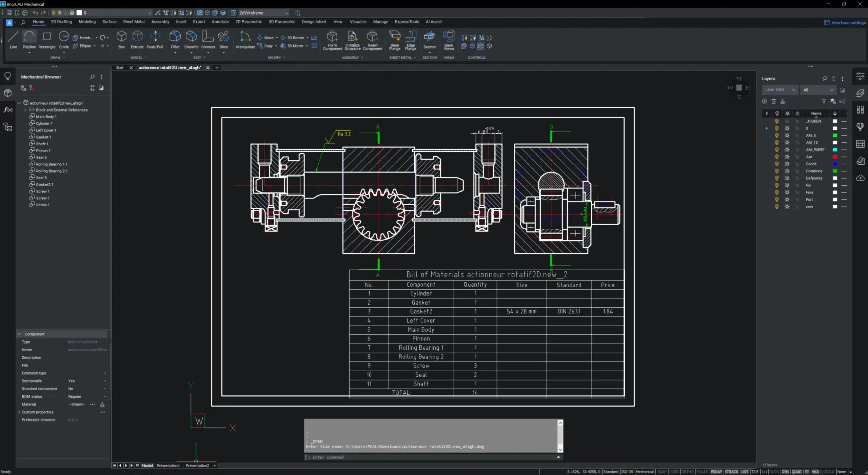The image size is (868, 475).
Task: Select Rolling Bearing 1:1 in Mechanical Browser
Action: tap(52, 164)
